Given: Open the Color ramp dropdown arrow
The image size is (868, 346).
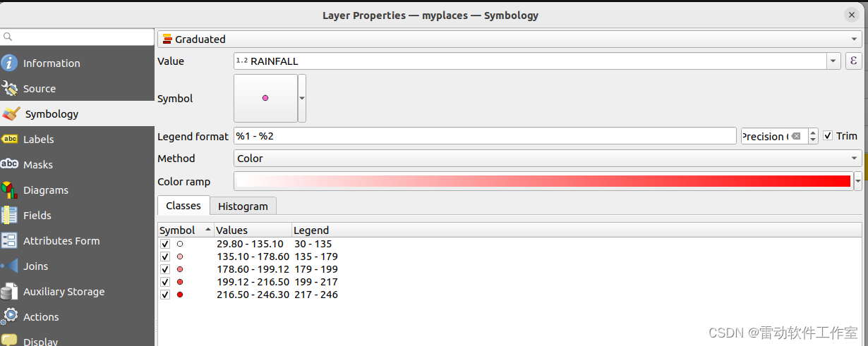Looking at the screenshot, I should [858, 181].
